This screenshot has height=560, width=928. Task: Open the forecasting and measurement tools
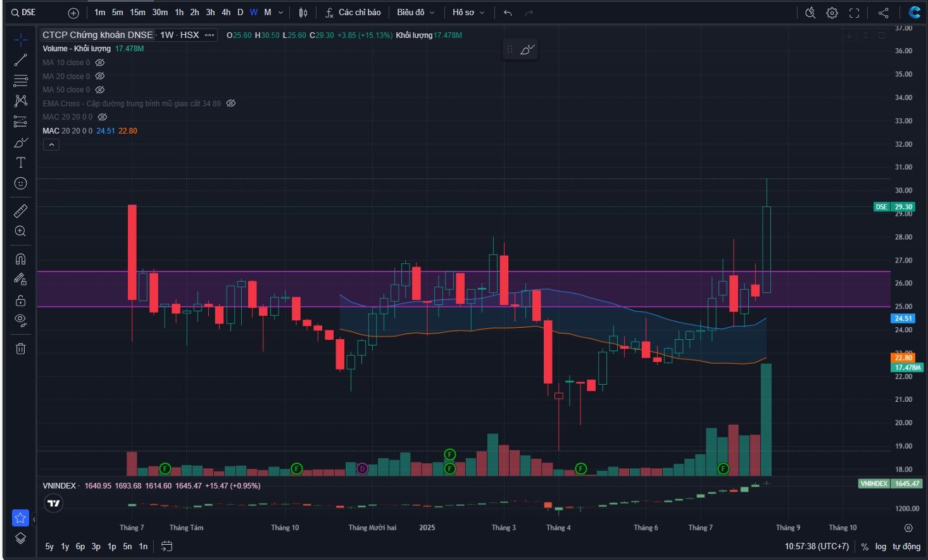pyautogui.click(x=20, y=121)
